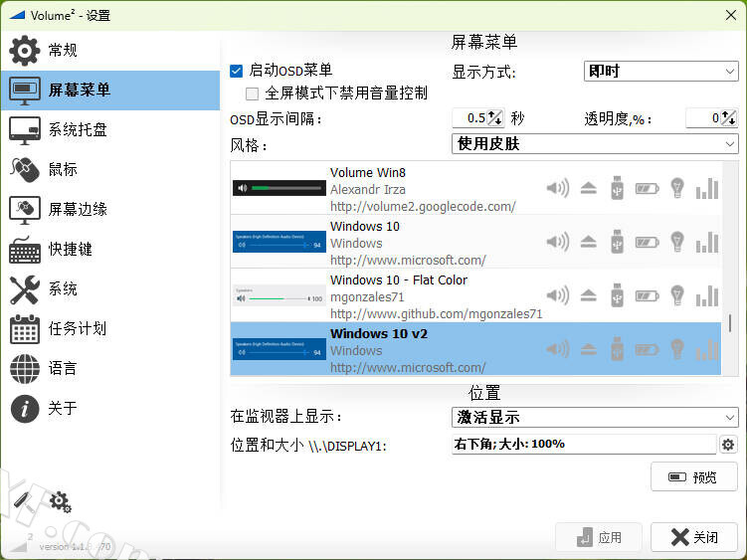Open the 系统托盘 settings page
This screenshot has width=747, height=560.
tap(78, 129)
